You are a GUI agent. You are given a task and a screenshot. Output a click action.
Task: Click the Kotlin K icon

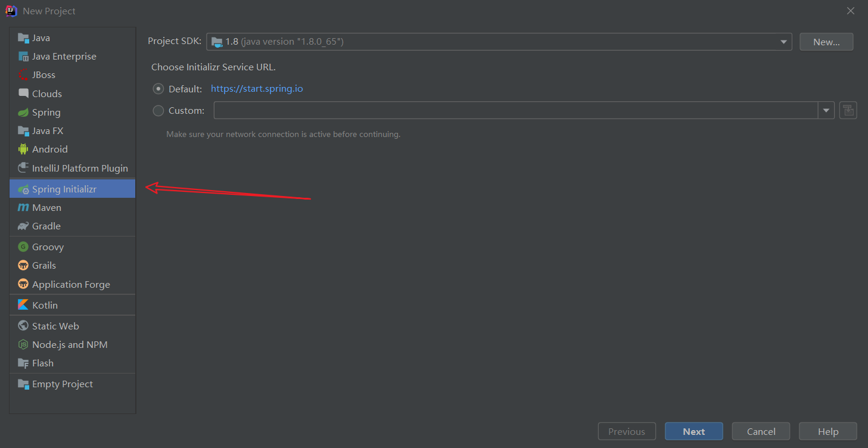pos(23,305)
